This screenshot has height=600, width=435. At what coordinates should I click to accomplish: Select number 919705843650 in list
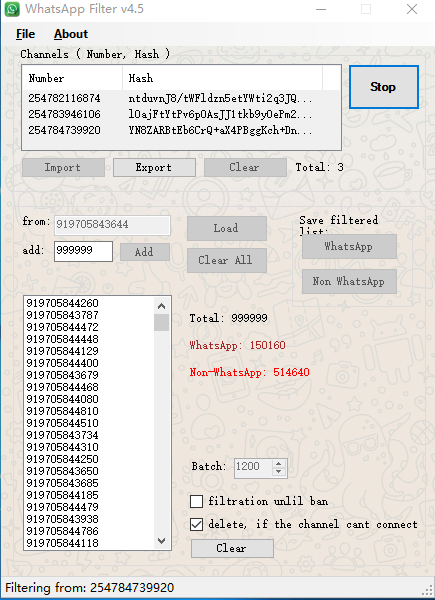[62, 471]
